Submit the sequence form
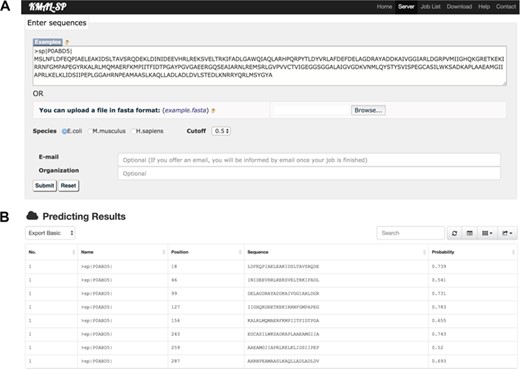This screenshot has width=520, height=369. point(45,186)
